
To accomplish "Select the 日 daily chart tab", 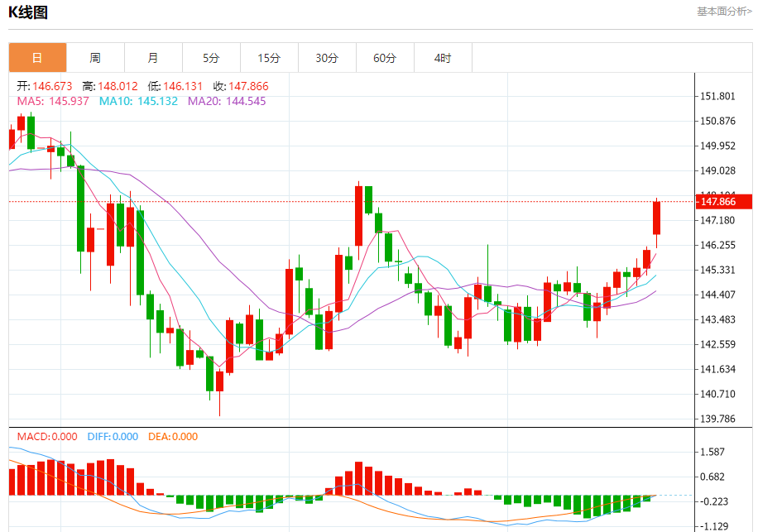I will [38, 58].
